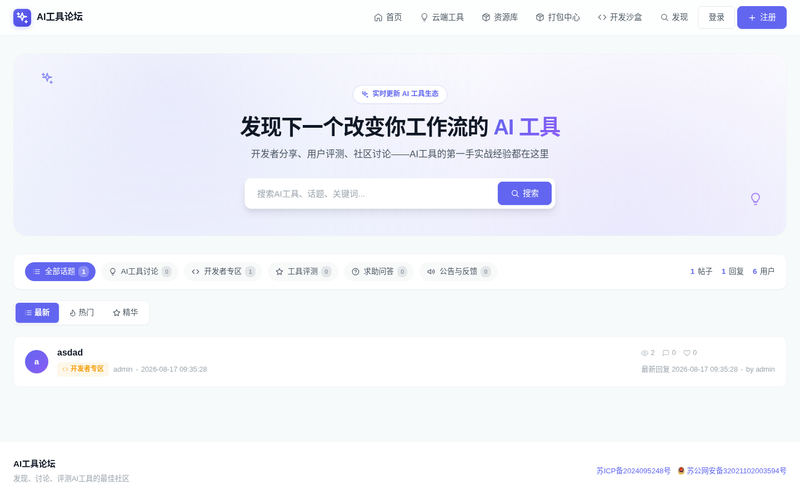Click the police badge icon in footer
Viewport: 800px width, 500px height.
tap(681, 470)
